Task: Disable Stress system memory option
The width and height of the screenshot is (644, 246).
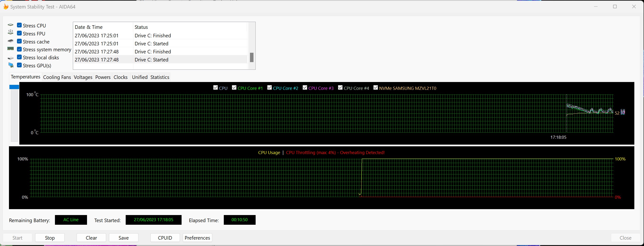Action: [19, 49]
